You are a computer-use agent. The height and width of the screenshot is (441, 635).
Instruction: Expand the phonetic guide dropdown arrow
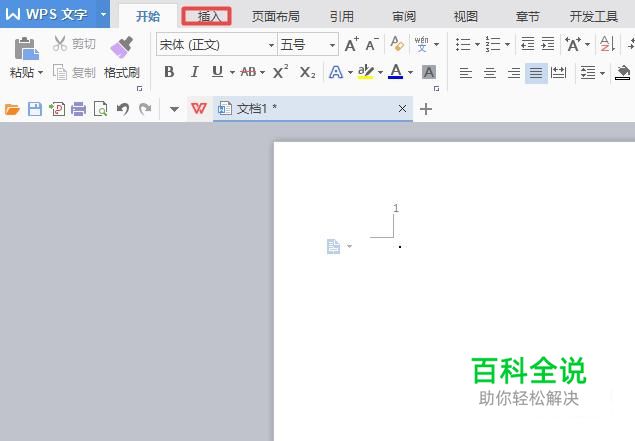click(x=436, y=44)
